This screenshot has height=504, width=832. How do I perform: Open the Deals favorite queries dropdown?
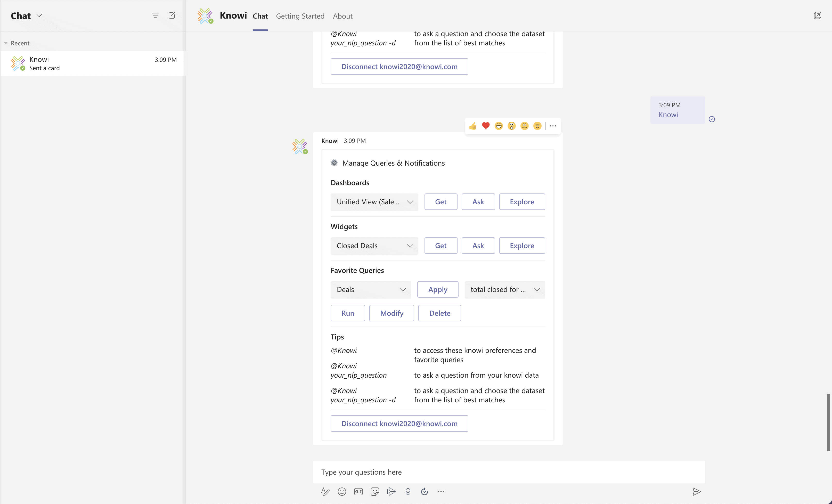tap(371, 289)
